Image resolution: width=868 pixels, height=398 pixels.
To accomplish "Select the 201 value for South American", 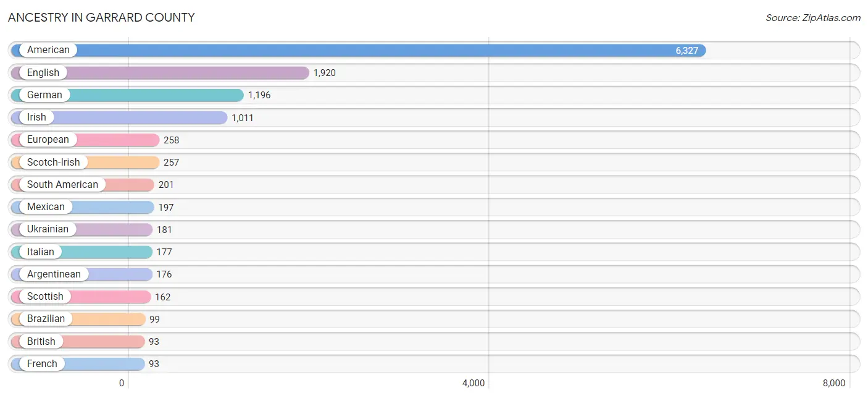I will pyautogui.click(x=166, y=185).
